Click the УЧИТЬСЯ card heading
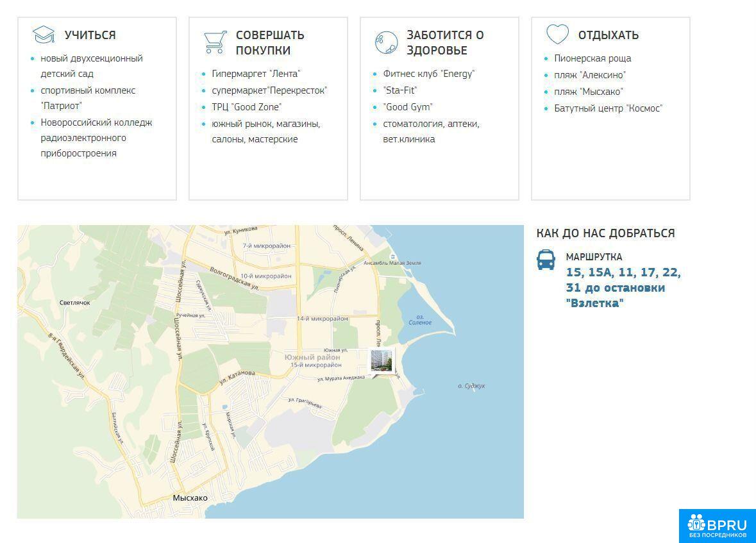 coord(90,35)
